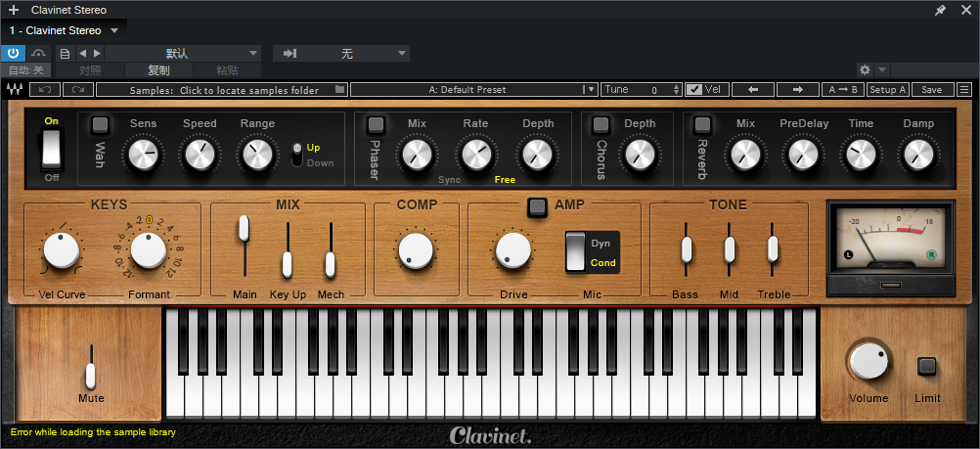Image resolution: width=980 pixels, height=449 pixels.
Task: Enable the Chorus effect button
Action: tap(601, 124)
